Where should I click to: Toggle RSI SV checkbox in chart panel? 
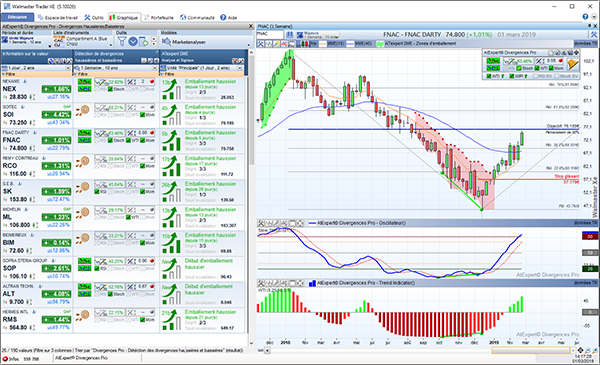[x=535, y=76]
